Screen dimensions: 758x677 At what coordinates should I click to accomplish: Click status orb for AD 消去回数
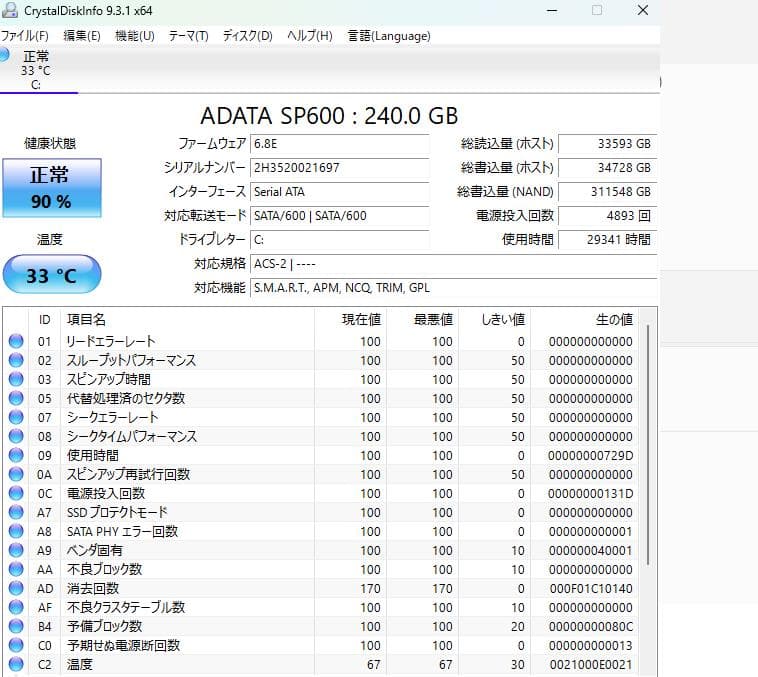point(16,588)
